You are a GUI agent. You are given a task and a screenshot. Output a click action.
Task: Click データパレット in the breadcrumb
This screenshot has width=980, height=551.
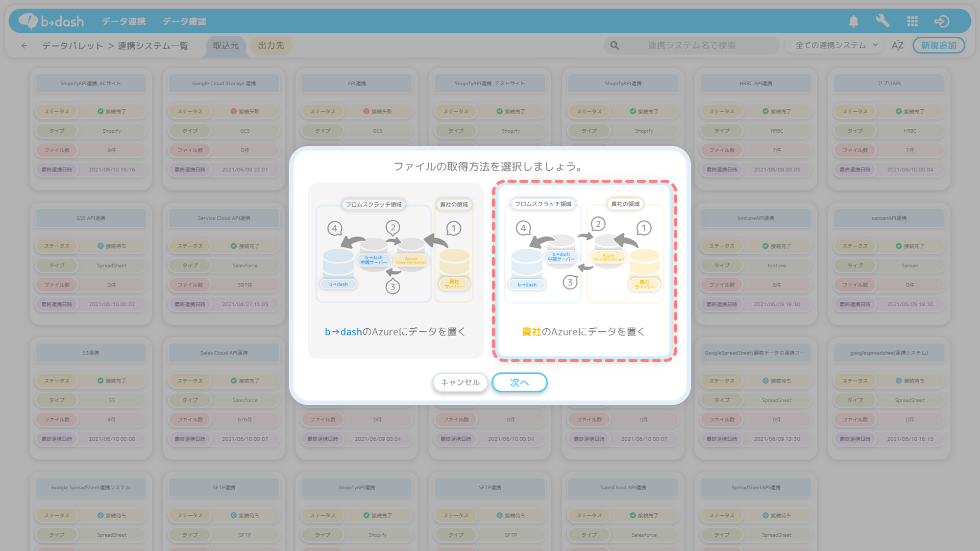(x=73, y=46)
